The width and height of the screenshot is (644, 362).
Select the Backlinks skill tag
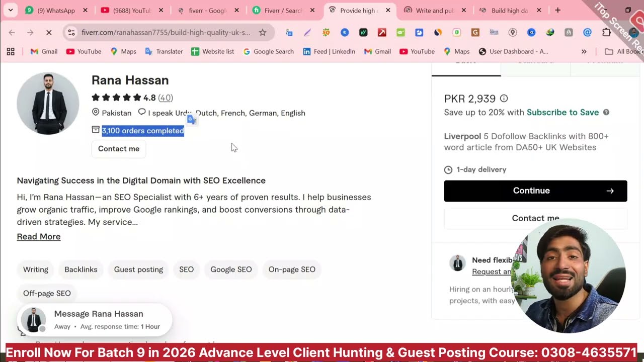click(80, 269)
